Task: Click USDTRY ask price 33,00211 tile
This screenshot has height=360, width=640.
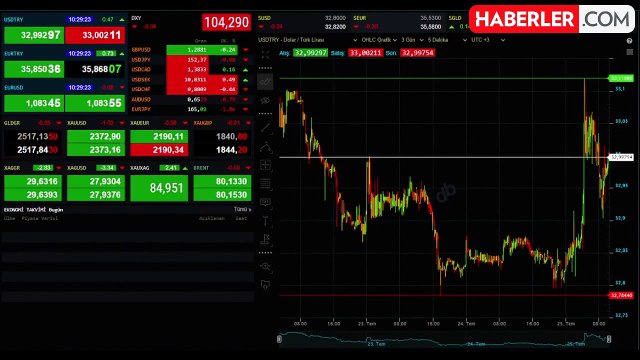Action: tap(95, 35)
